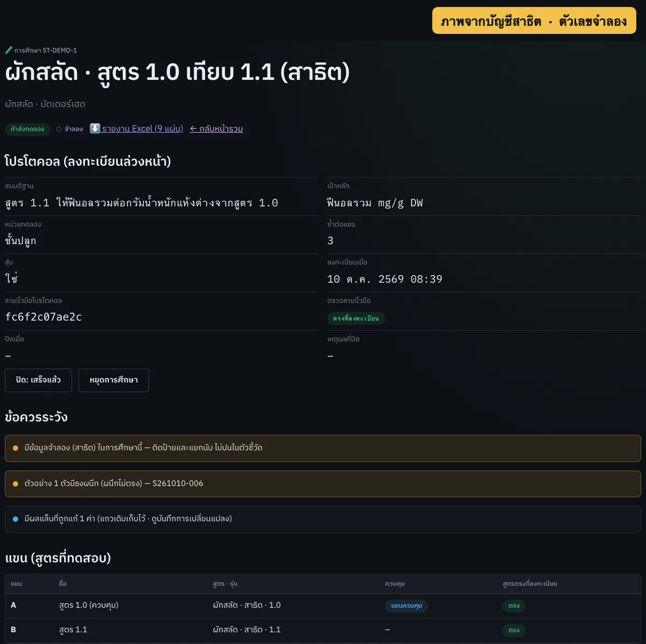Click the แขน (สูตรที่ทดสอบ) heading
This screenshot has width=646, height=644.
(58, 558)
